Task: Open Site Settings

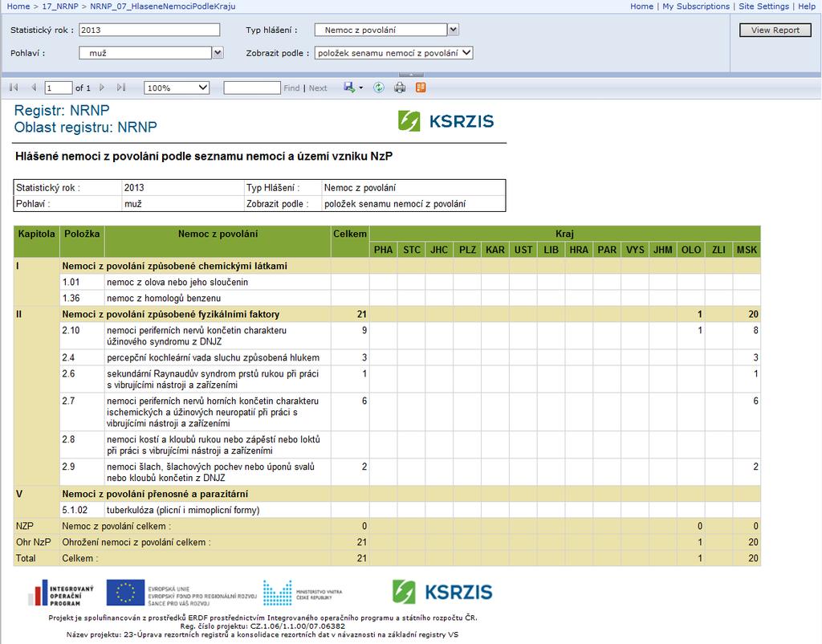Action: click(764, 6)
